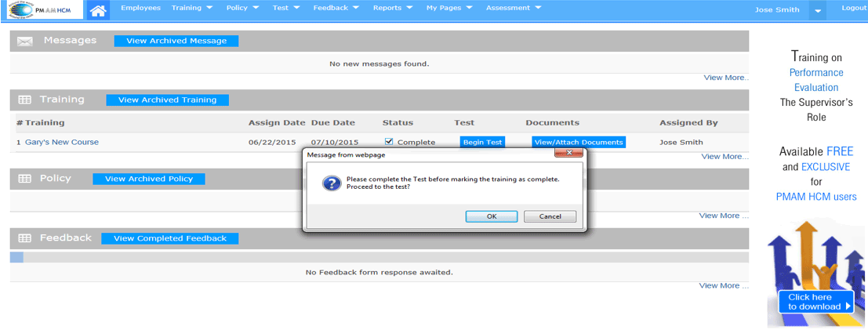Viewport: 868px width, 330px height.
Task: Open Gary's New Course training link
Action: pyautogui.click(x=62, y=143)
